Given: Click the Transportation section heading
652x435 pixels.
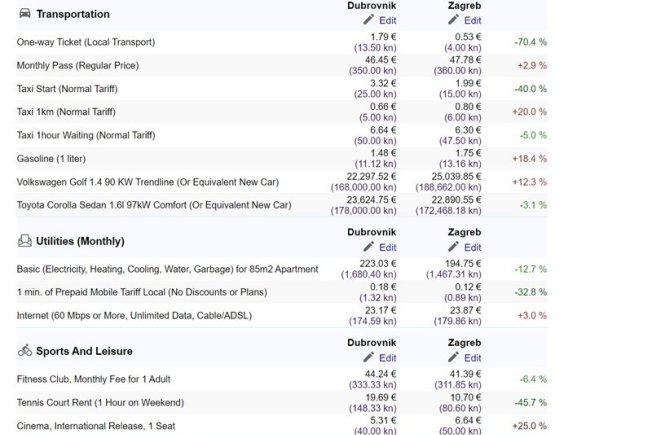Looking at the screenshot, I should (73, 14).
